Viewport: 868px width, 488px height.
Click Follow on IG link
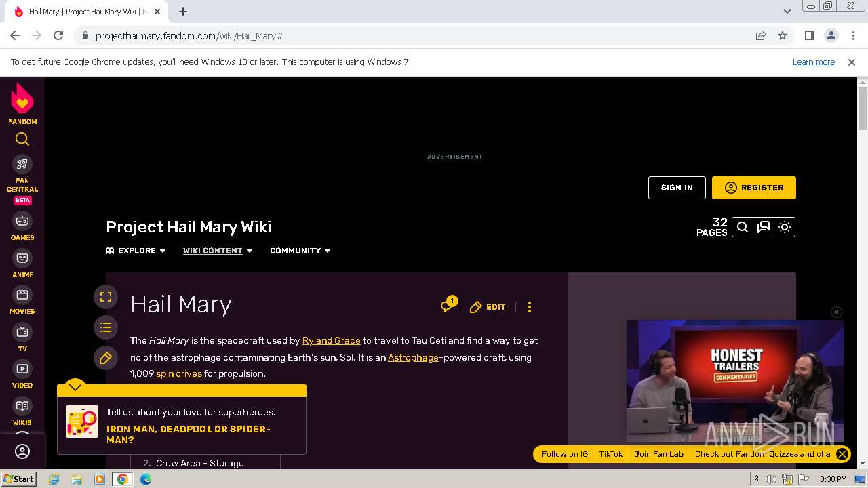click(x=564, y=454)
